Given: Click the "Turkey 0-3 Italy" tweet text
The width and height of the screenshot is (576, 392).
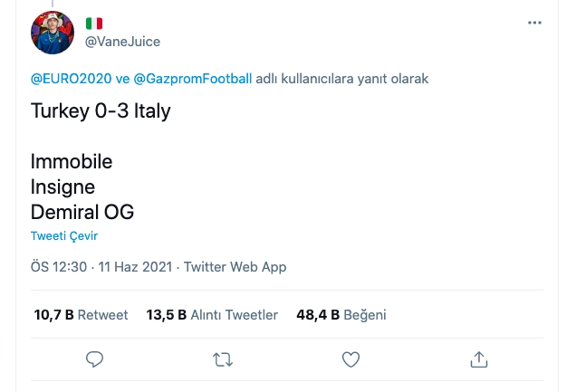Looking at the screenshot, I should coord(101,111).
